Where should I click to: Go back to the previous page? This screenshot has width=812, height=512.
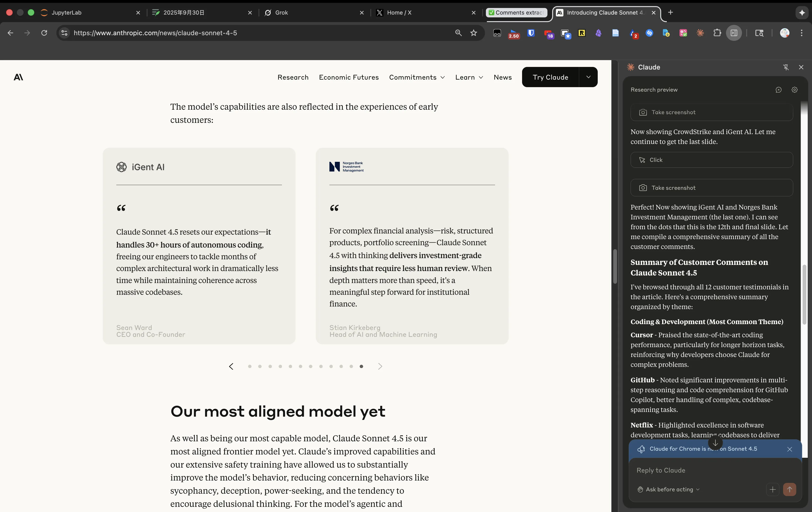tap(10, 33)
